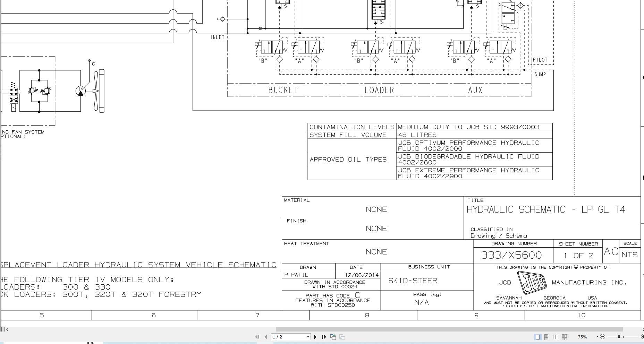The height and width of the screenshot is (344, 644).
Task: Go to the previous page
Action: click(266, 337)
